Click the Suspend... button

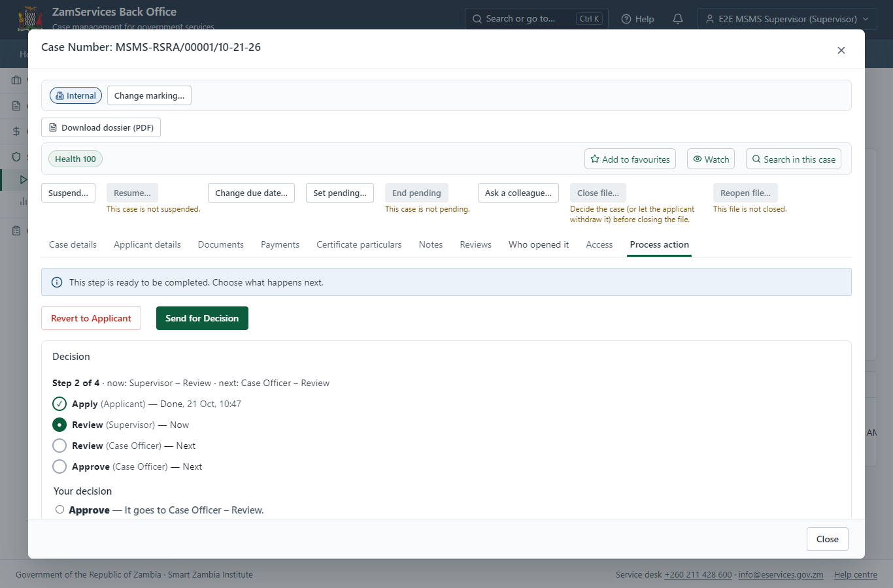coord(68,193)
